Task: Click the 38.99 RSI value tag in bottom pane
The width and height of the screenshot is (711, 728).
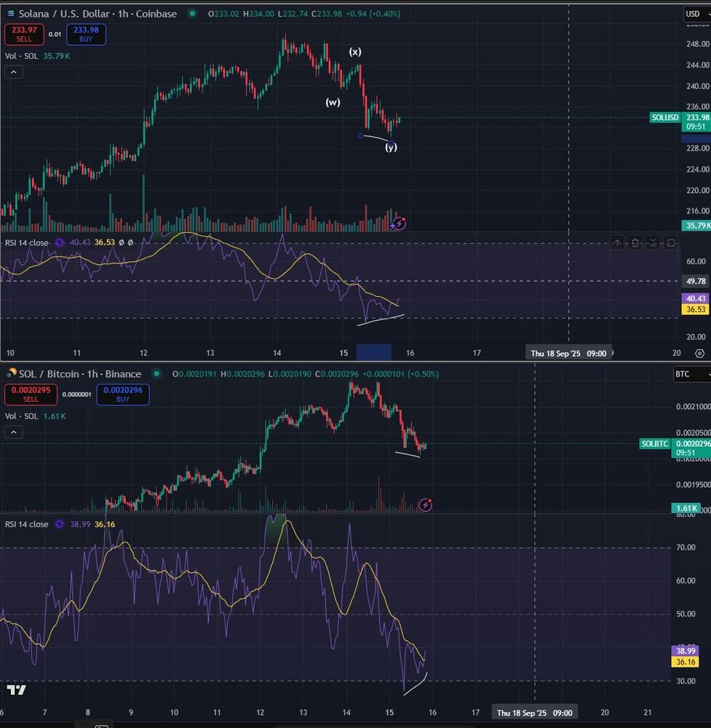Action: [686, 651]
